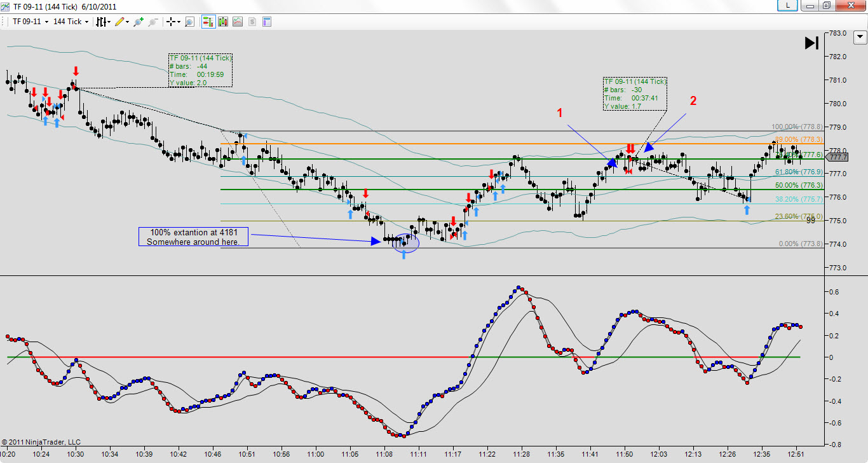The width and height of the screenshot is (868, 463).
Task: Click the L link button in title bar
Action: click(x=788, y=5)
